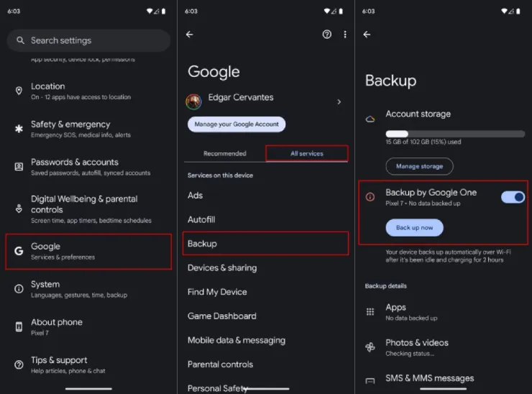
Task: Tap '15 GB of 102 GB (15%) used' text
Action: pyautogui.click(x=423, y=142)
